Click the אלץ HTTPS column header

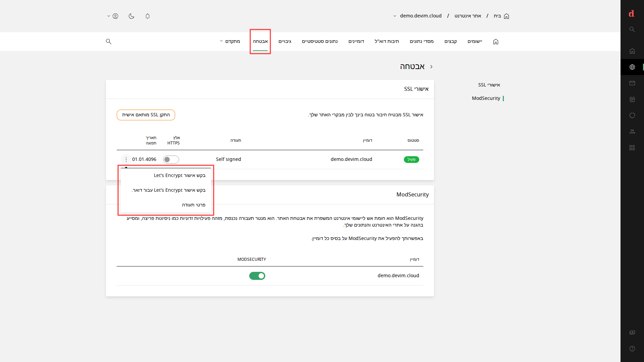coord(174,141)
